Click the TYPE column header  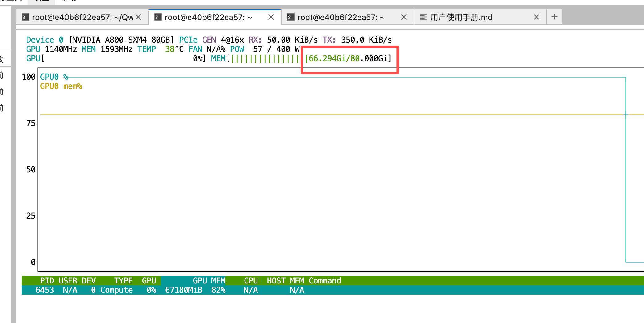coord(123,281)
